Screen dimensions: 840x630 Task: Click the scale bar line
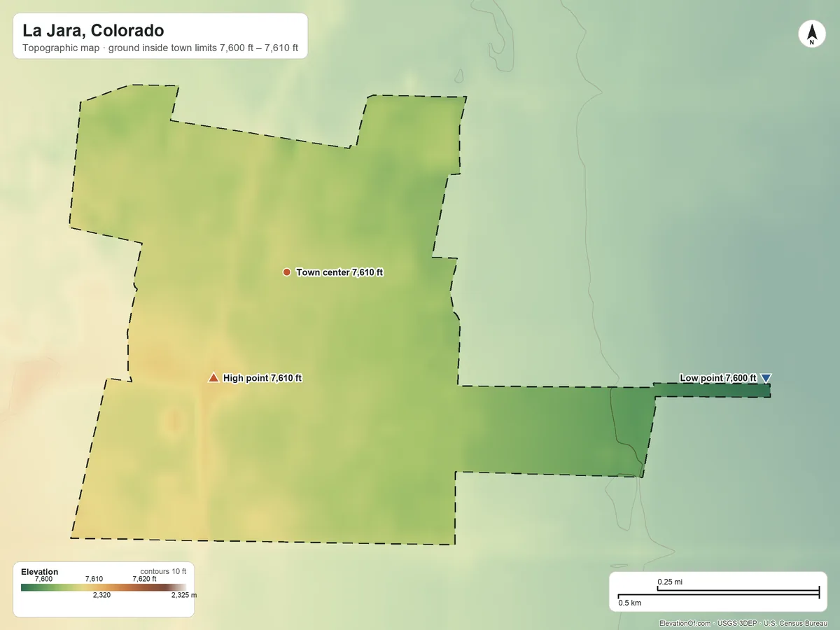pyautogui.click(x=719, y=594)
